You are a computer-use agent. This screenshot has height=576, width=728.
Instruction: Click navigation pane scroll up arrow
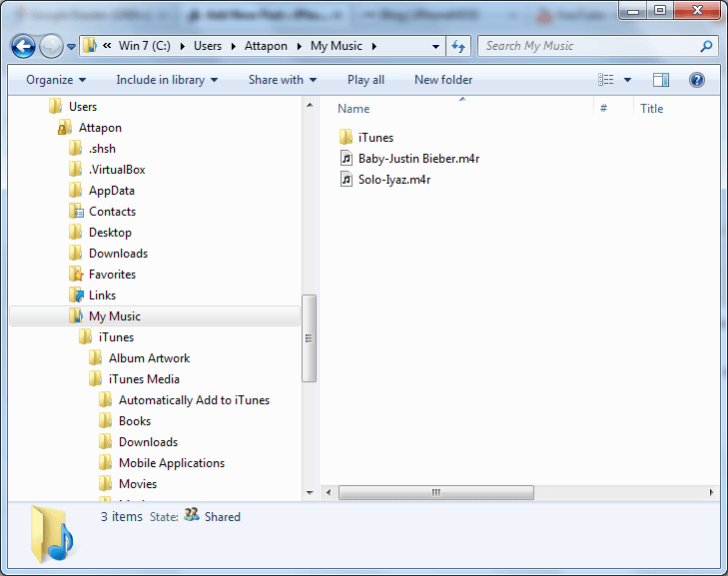[310, 106]
